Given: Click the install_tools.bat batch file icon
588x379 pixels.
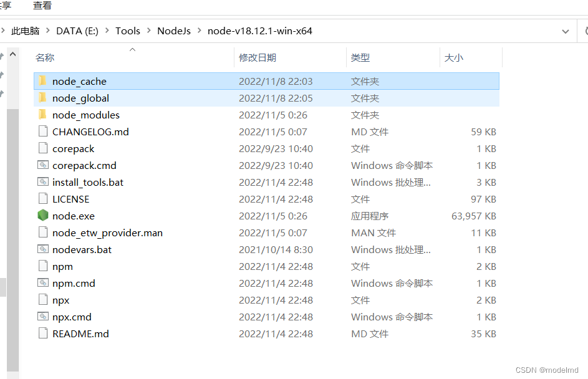Looking at the screenshot, I should 42,182.
